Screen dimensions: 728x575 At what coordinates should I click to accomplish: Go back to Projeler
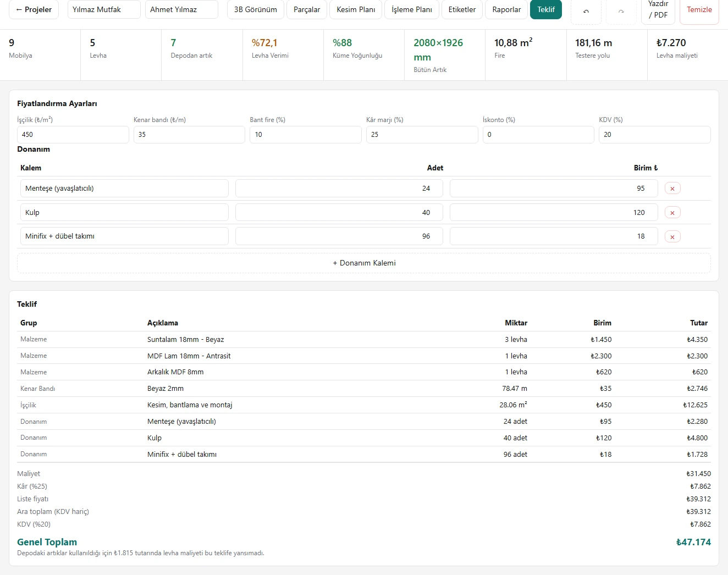point(34,9)
